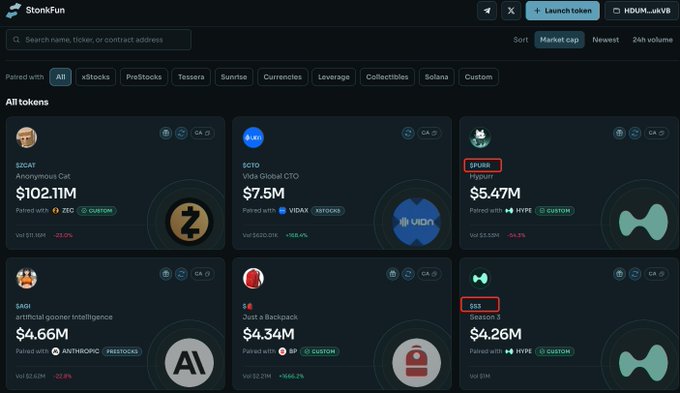The width and height of the screenshot is (680, 393).
Task: Click the Just a Backpack avatar
Action: pyautogui.click(x=253, y=278)
